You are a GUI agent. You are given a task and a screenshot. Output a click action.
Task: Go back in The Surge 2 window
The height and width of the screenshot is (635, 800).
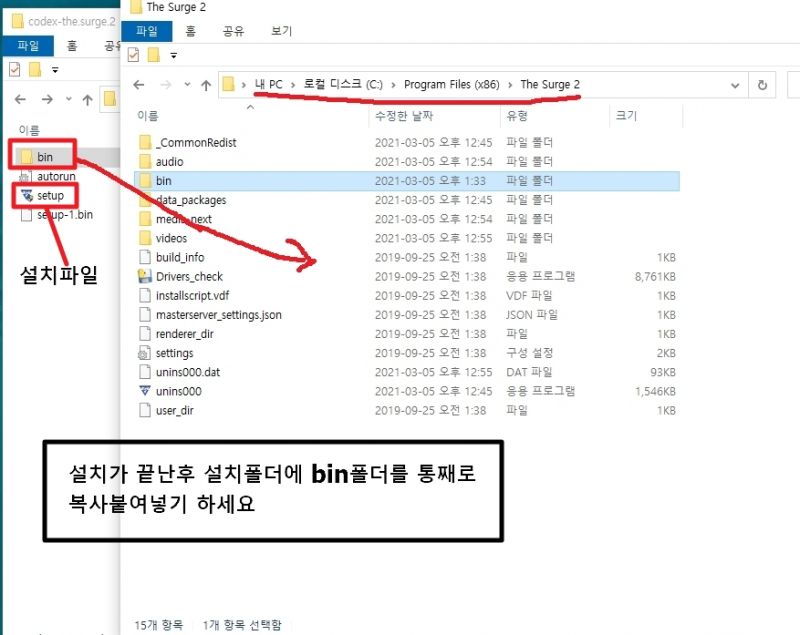139,85
